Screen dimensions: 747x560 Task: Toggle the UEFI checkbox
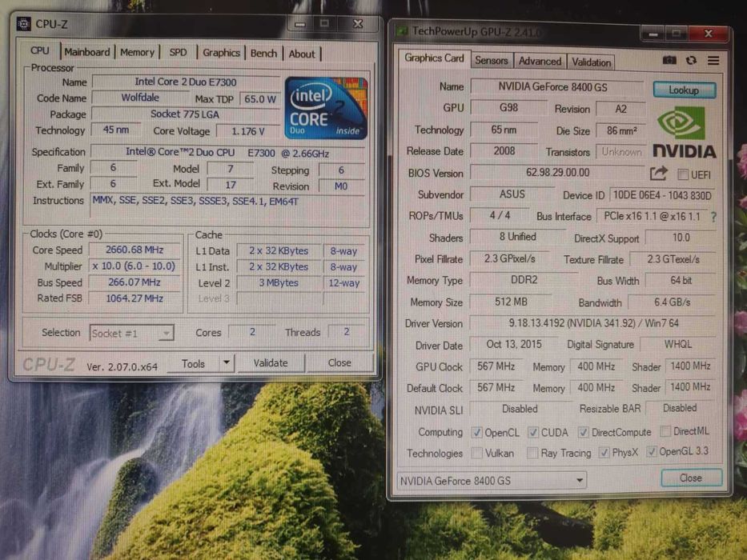point(683,174)
